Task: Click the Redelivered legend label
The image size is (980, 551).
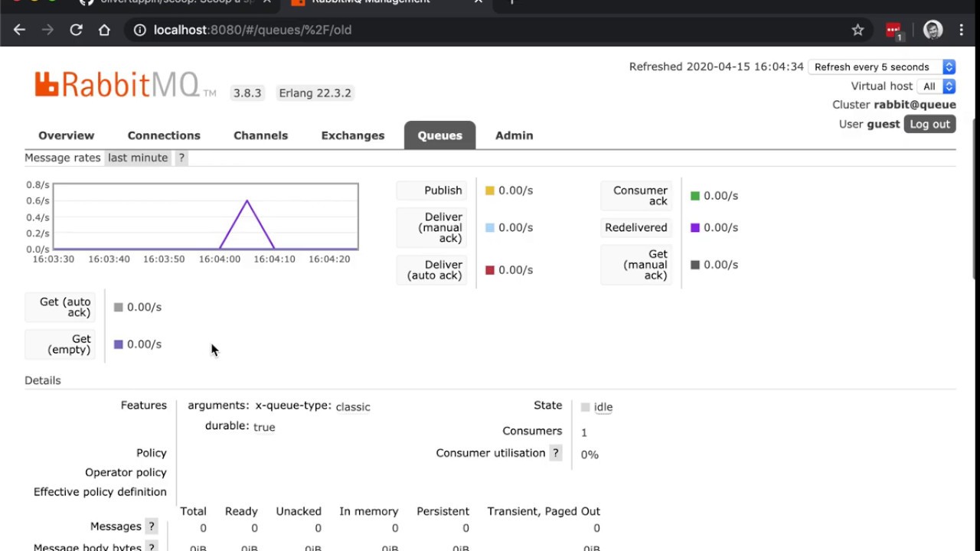Action: click(x=636, y=227)
